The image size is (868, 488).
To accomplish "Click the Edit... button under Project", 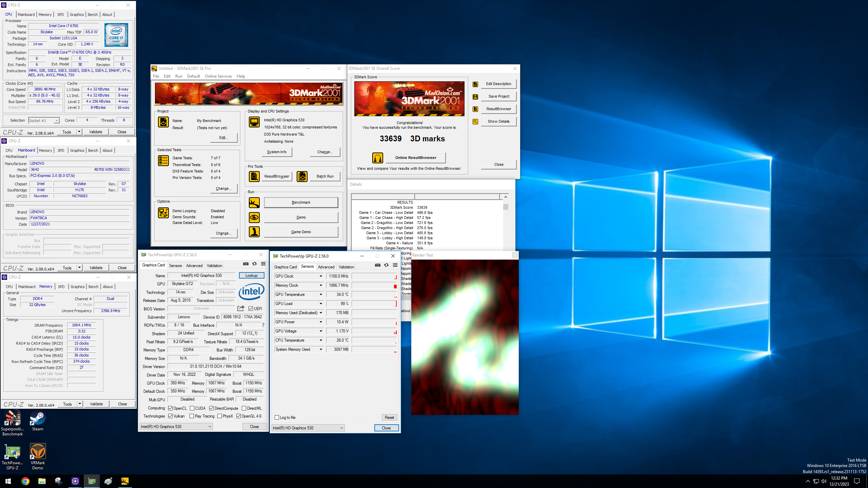I will [x=223, y=138].
